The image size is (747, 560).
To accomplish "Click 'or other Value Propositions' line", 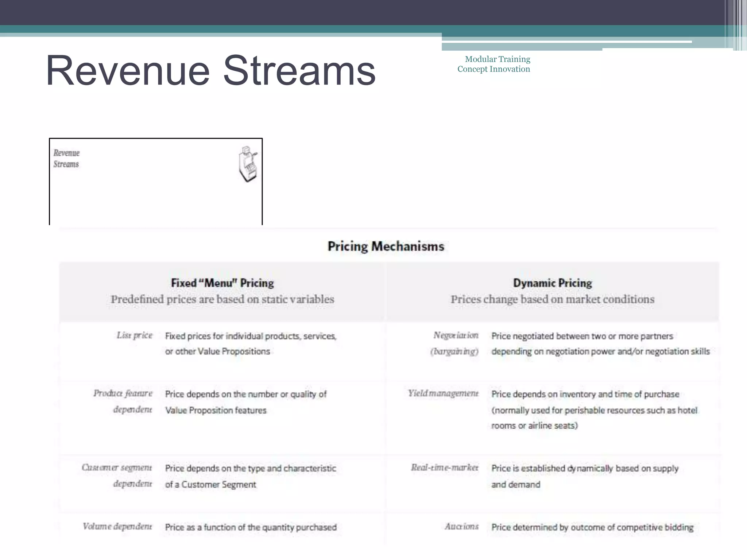I will click(x=217, y=351).
